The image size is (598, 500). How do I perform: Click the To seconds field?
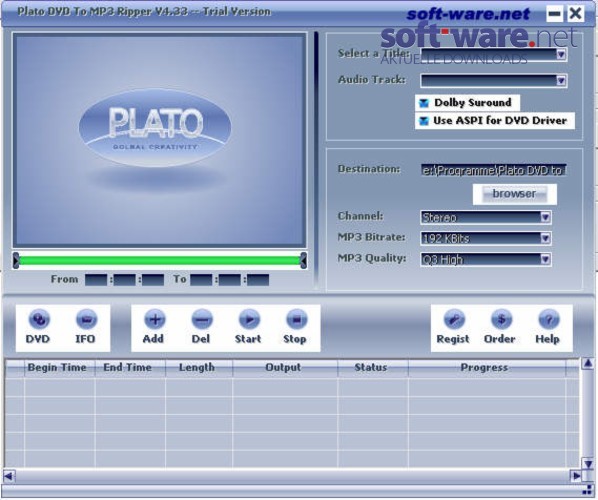pyautogui.click(x=258, y=280)
